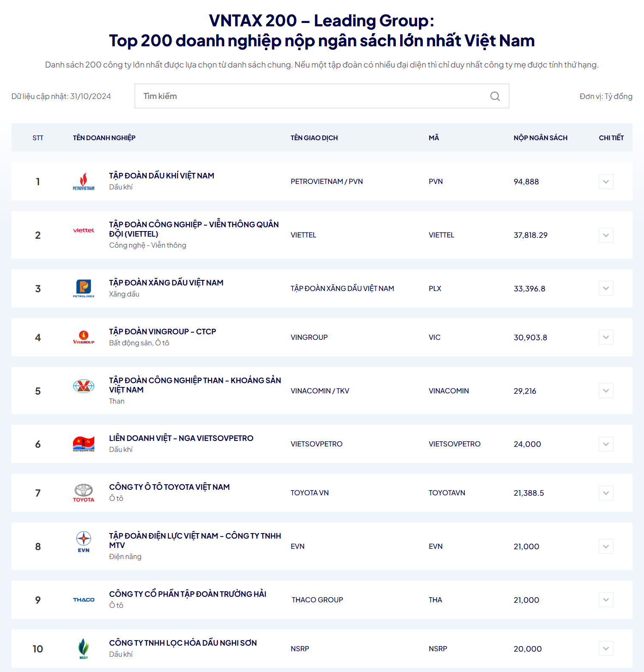644x672 pixels.
Task: Open TẬP ĐOÀN VINGROUP – CTCP company name
Action: tap(162, 331)
